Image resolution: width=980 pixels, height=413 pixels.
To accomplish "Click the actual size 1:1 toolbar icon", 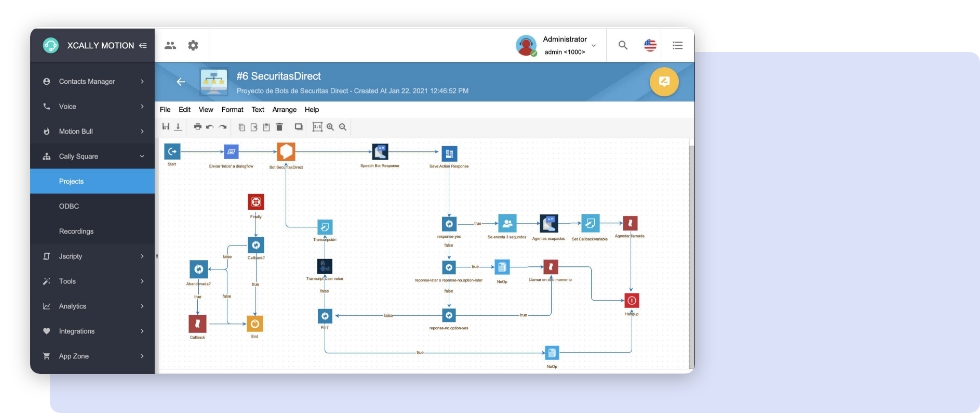I will pyautogui.click(x=318, y=127).
